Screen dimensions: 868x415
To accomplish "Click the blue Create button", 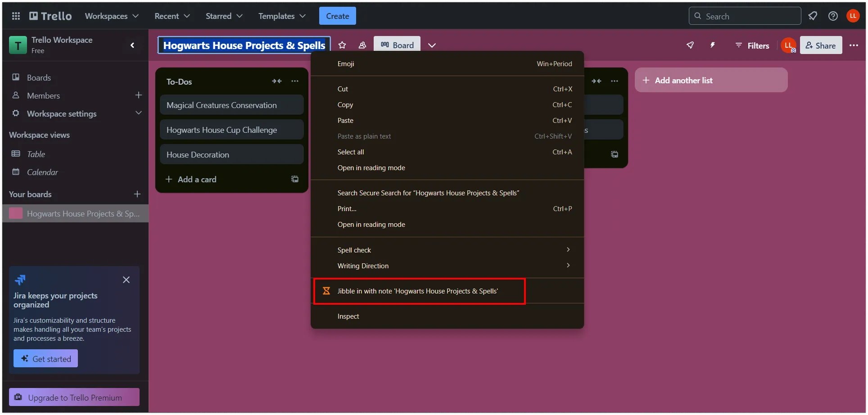I will click(x=337, y=16).
